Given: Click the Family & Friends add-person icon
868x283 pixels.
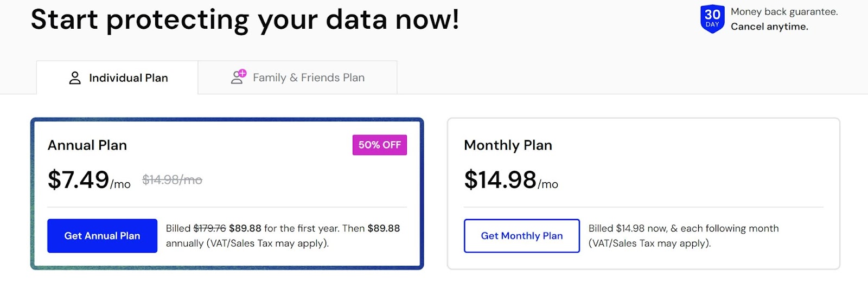Looking at the screenshot, I should point(239,77).
